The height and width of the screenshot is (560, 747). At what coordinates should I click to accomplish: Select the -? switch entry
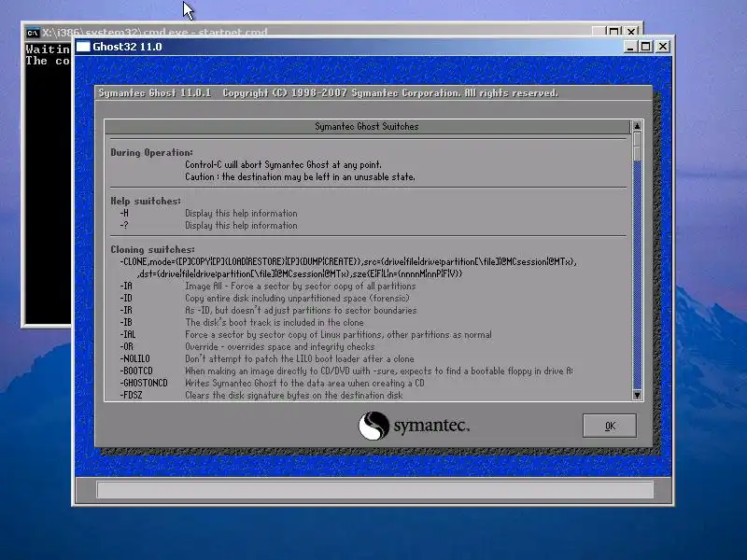pyautogui.click(x=124, y=225)
